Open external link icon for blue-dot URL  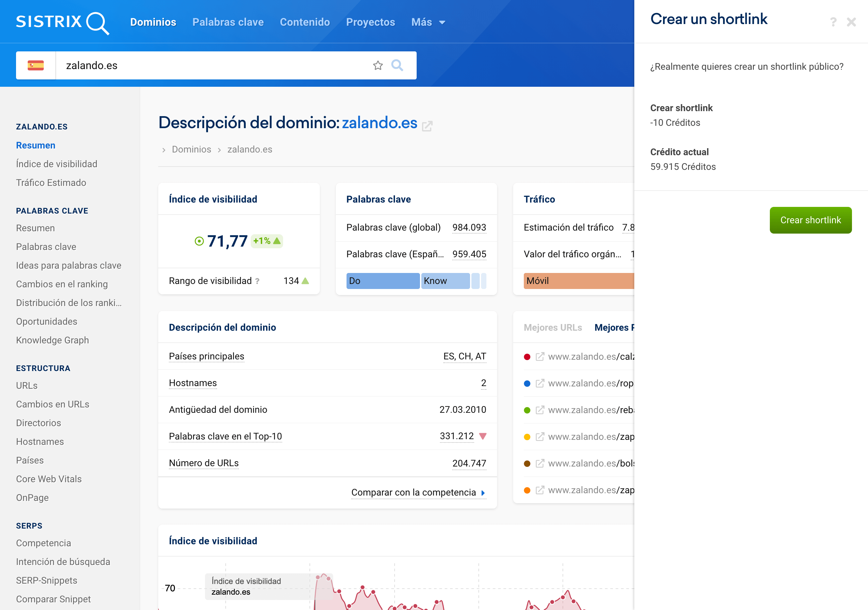(540, 383)
